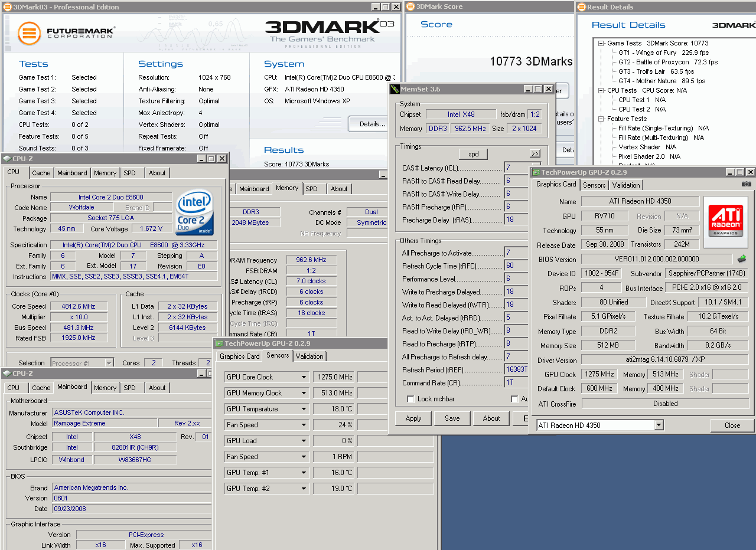This screenshot has width=756, height=550.
Task: Click the title icon of the CPU-Z window showing the CPU tab
Action: 6,159
